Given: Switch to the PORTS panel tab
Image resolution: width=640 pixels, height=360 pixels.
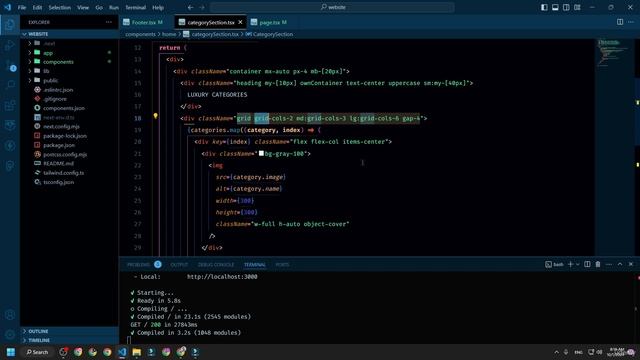Looking at the screenshot, I should 282,264.
